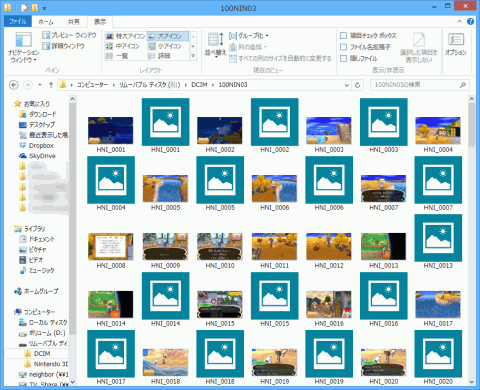Open Pictures (ピクチャ) library
Viewport: 480px width, 390px height.
coord(33,250)
